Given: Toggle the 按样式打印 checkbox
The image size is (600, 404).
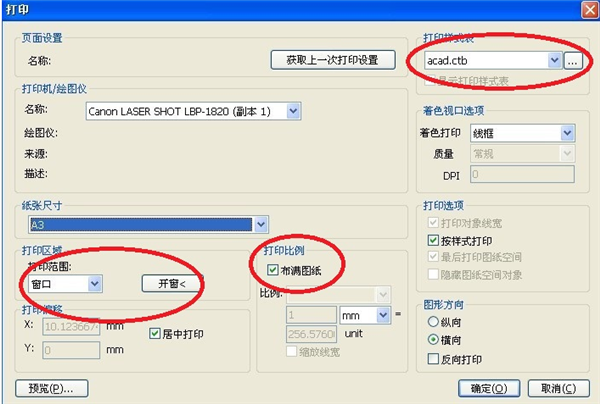Looking at the screenshot, I should [x=433, y=240].
